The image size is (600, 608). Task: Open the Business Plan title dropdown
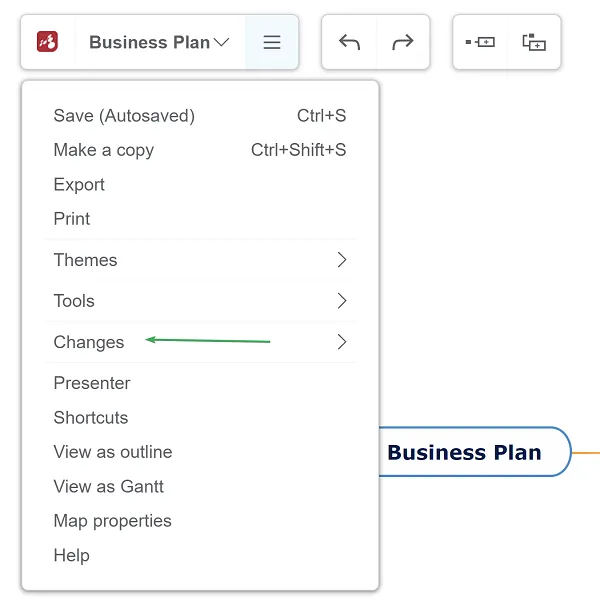pos(159,42)
